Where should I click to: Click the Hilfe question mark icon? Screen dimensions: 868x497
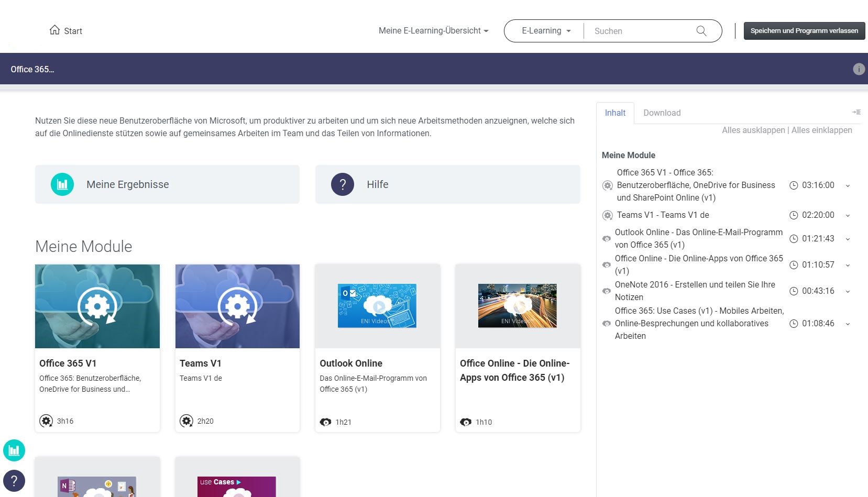coord(343,184)
